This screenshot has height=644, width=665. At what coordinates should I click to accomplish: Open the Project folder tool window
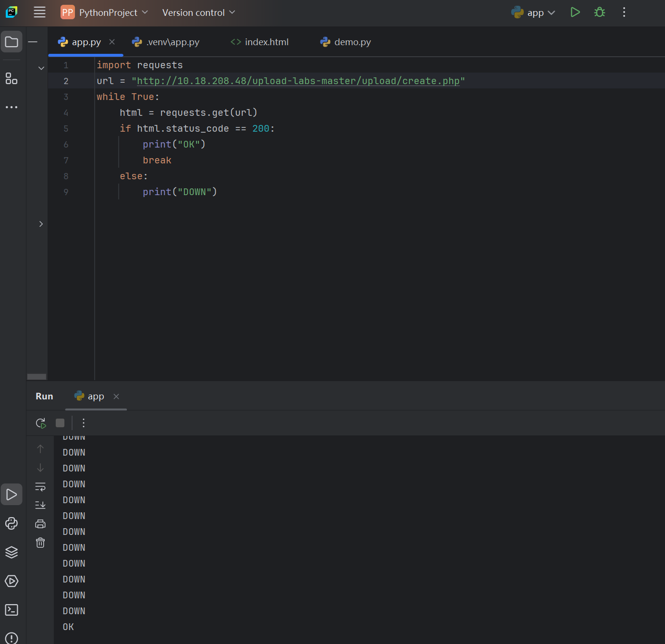12,42
